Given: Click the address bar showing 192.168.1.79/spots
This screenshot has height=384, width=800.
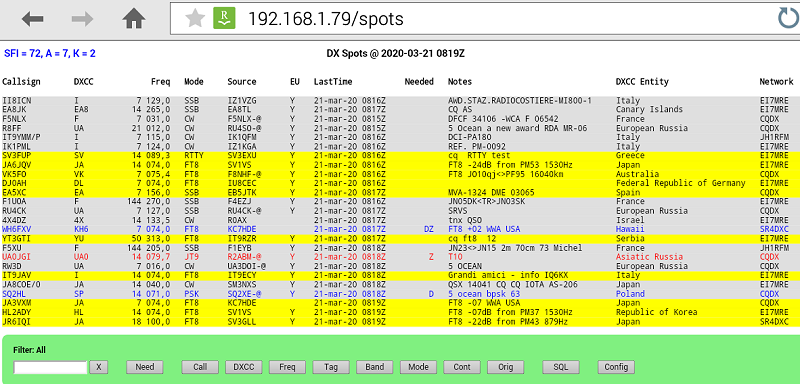Looking at the screenshot, I should 469,19.
